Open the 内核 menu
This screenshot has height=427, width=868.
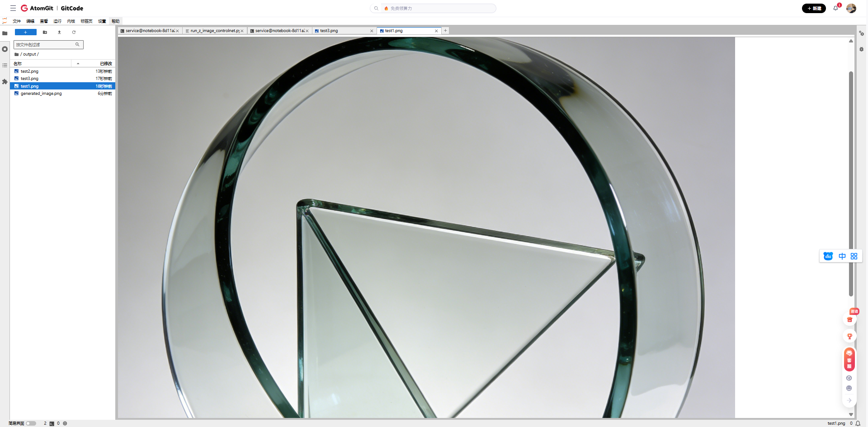71,21
